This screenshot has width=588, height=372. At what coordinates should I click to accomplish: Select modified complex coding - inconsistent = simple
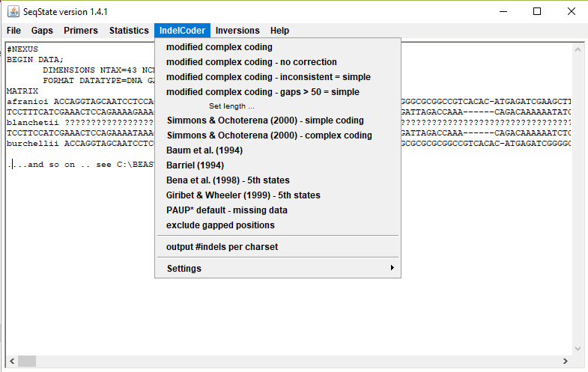pos(268,77)
